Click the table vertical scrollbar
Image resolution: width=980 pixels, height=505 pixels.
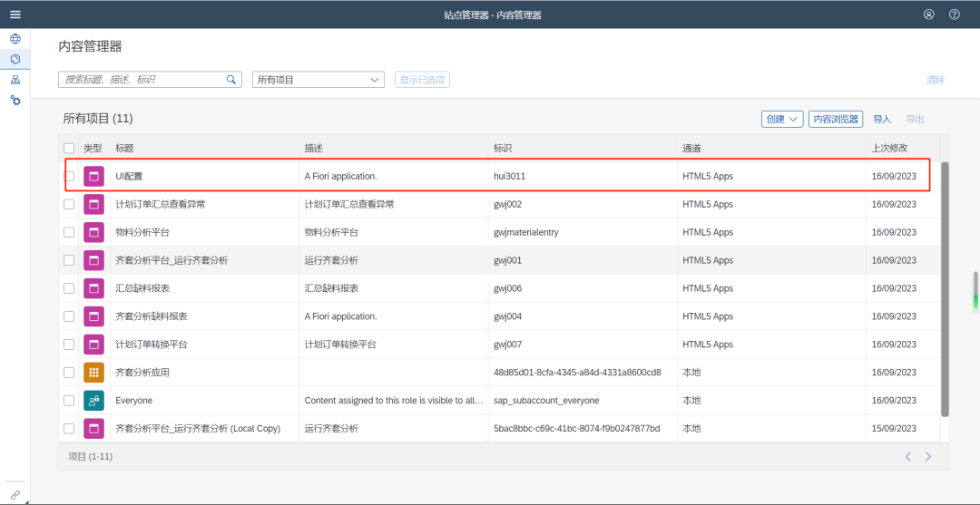pyautogui.click(x=945, y=289)
